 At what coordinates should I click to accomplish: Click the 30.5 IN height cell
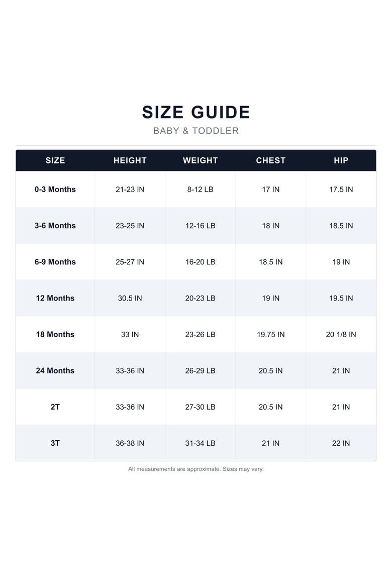(130, 298)
